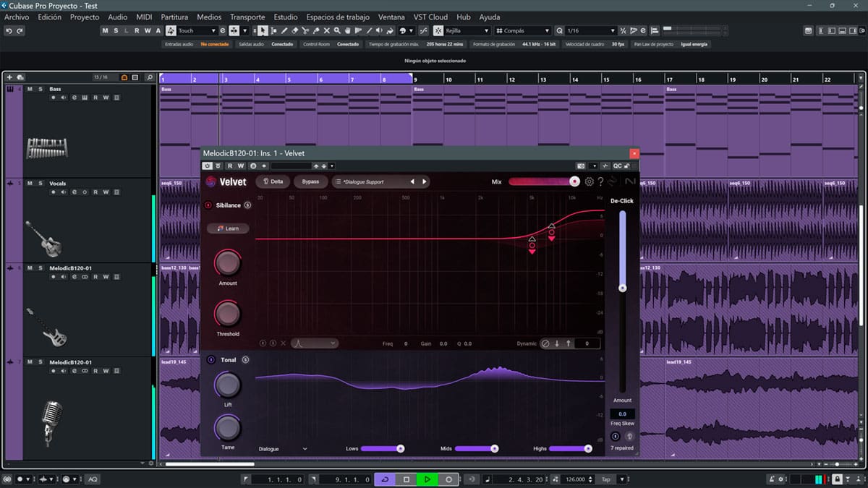868x488 pixels.
Task: Open the tempo 126.000 stepper
Action: point(592,479)
